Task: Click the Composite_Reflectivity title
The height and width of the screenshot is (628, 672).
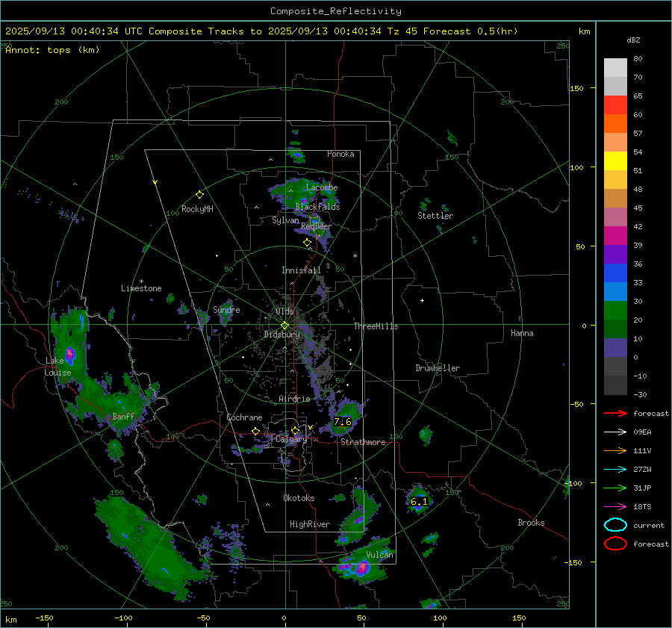Action: click(x=336, y=11)
